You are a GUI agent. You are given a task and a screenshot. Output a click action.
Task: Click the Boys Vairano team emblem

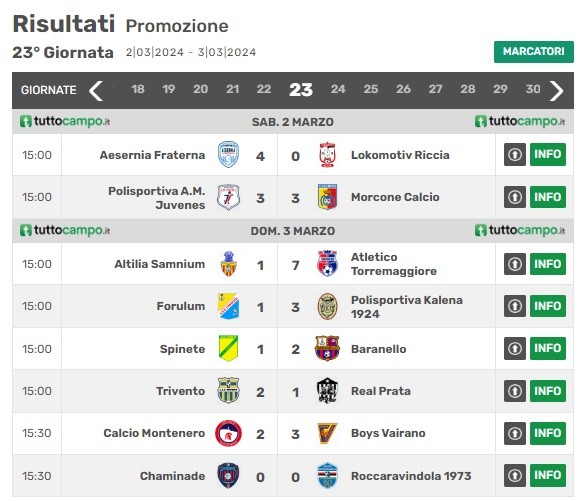coord(327,433)
